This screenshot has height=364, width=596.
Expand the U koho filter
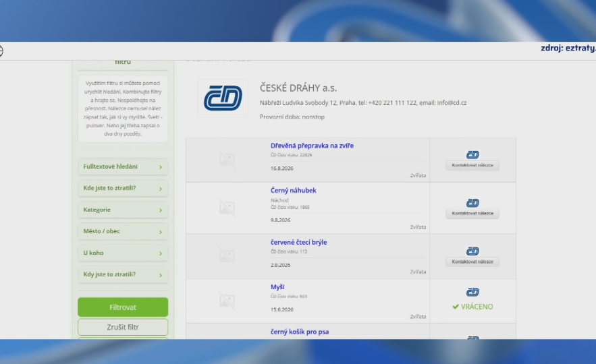coord(123,253)
